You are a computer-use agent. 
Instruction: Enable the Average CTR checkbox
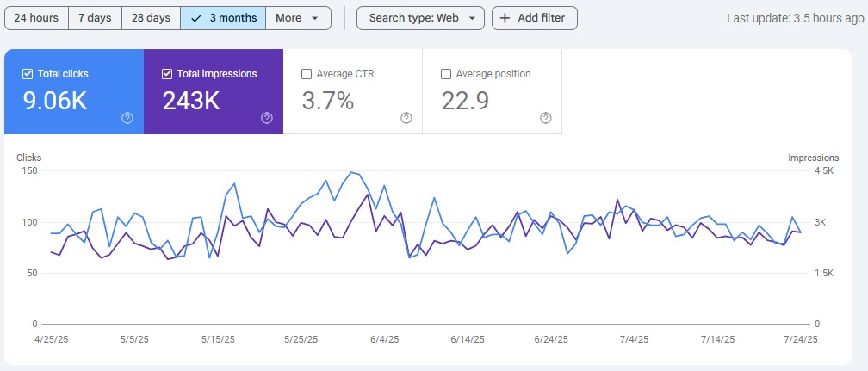[307, 74]
